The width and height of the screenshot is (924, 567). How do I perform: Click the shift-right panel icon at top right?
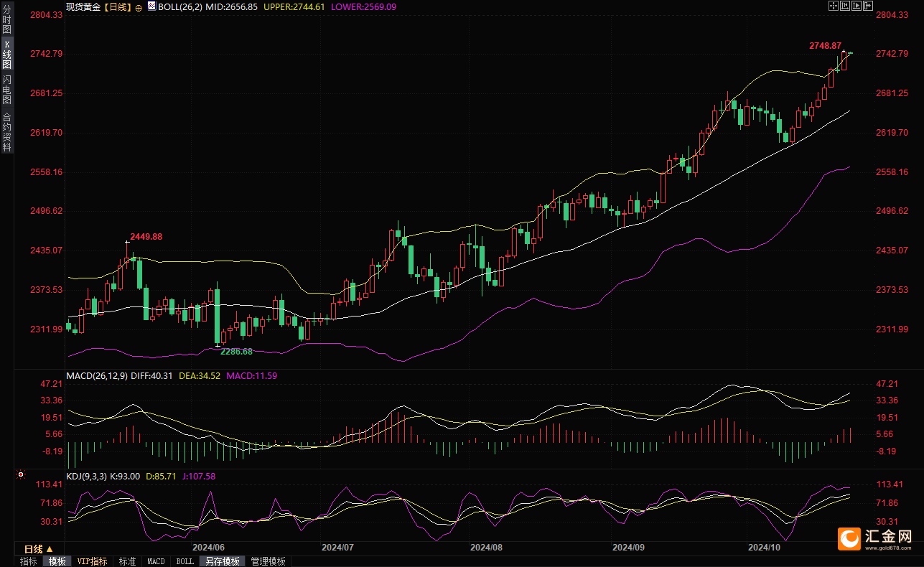click(x=868, y=6)
